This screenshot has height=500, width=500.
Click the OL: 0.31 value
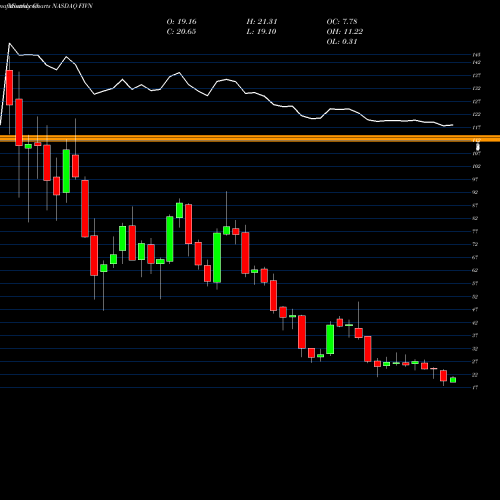tap(342, 42)
